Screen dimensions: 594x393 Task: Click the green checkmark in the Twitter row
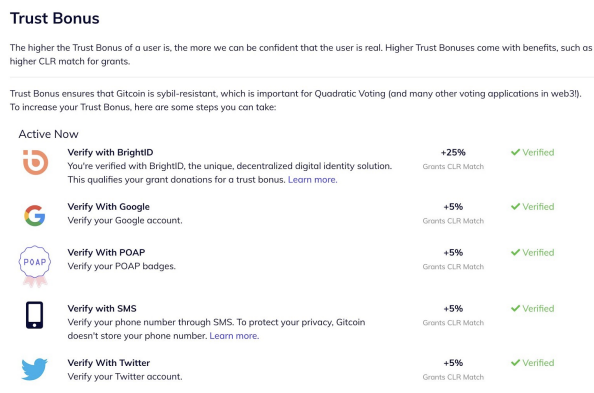[515, 363]
